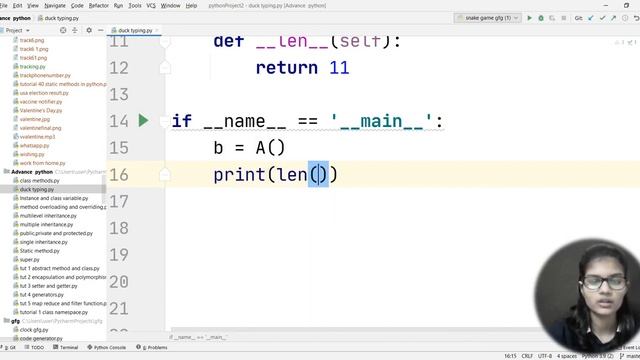Image resolution: width=640 pixels, height=360 pixels.
Task: Rollback changes with undo arrow icon
Action: [x=636, y=18]
